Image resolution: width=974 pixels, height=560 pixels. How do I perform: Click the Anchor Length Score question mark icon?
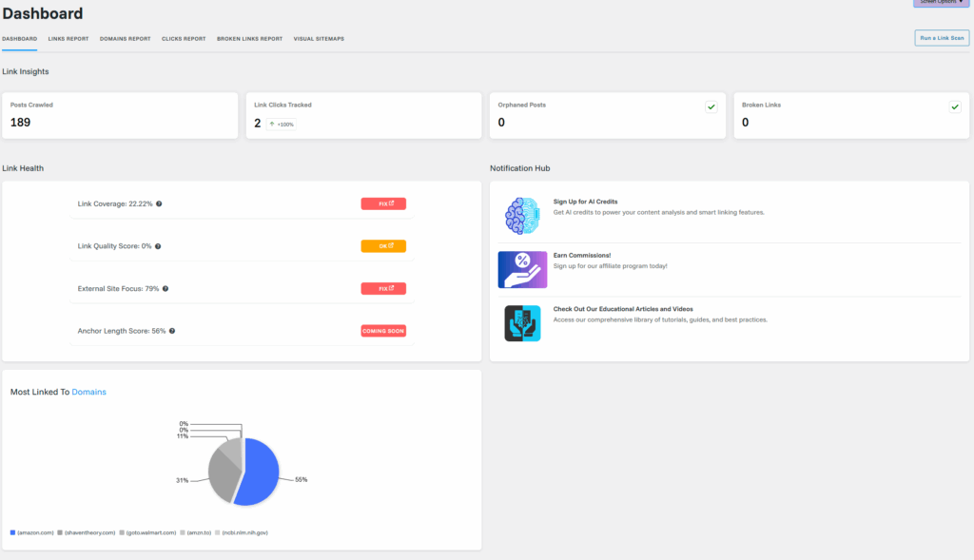click(x=172, y=331)
